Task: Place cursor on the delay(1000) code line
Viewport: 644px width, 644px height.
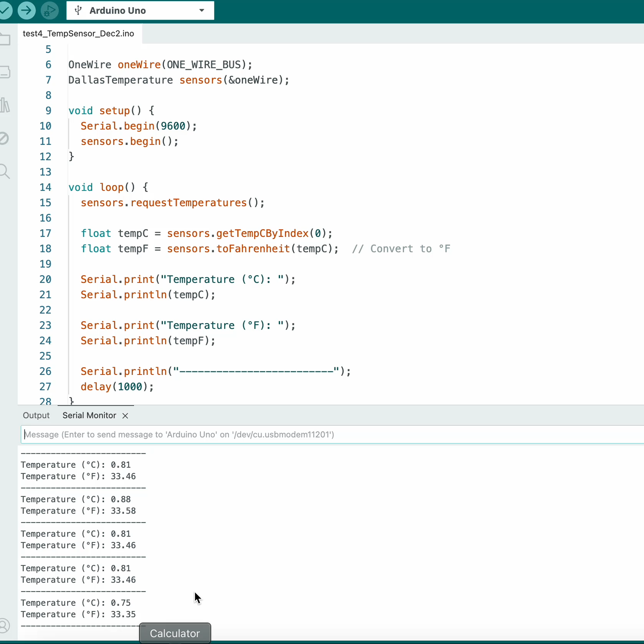Action: click(117, 387)
